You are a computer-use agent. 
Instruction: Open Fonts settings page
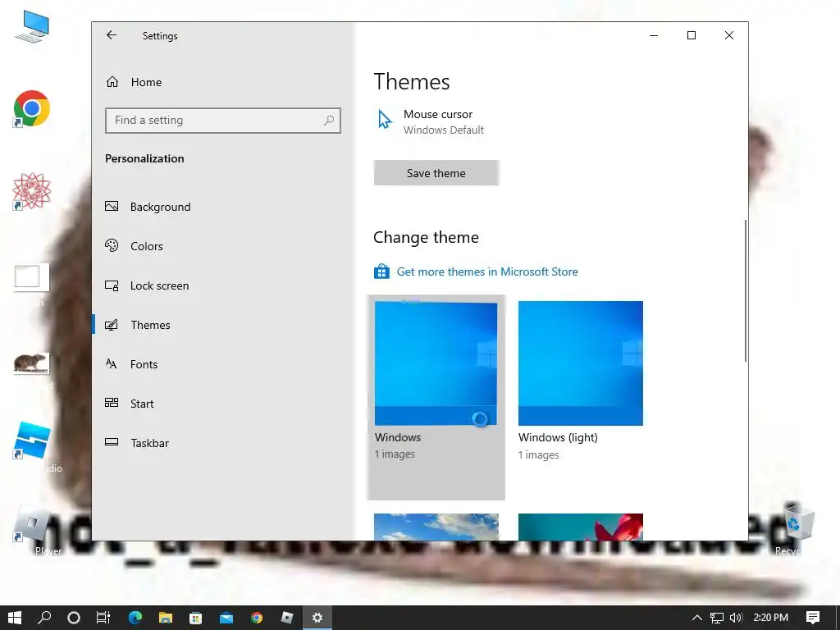point(131,364)
